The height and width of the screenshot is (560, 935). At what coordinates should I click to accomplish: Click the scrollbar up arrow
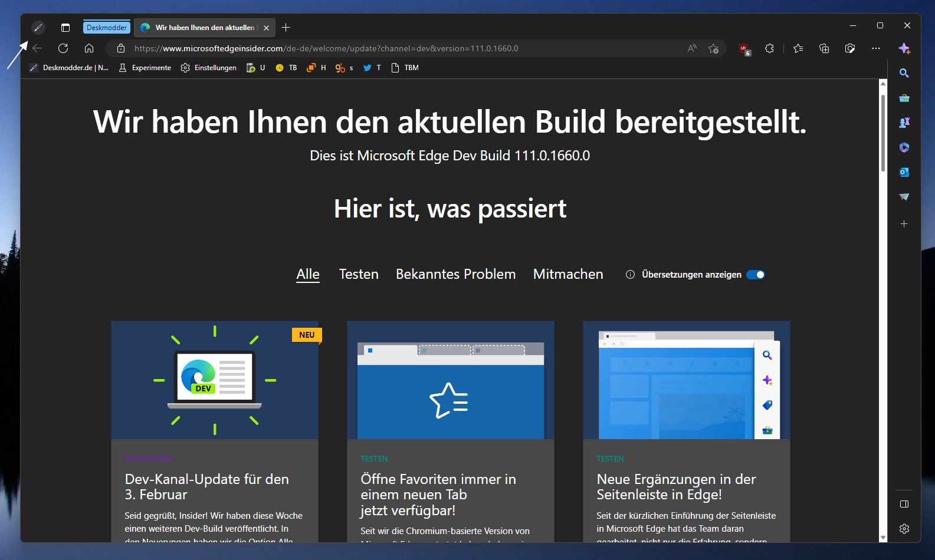(x=883, y=83)
